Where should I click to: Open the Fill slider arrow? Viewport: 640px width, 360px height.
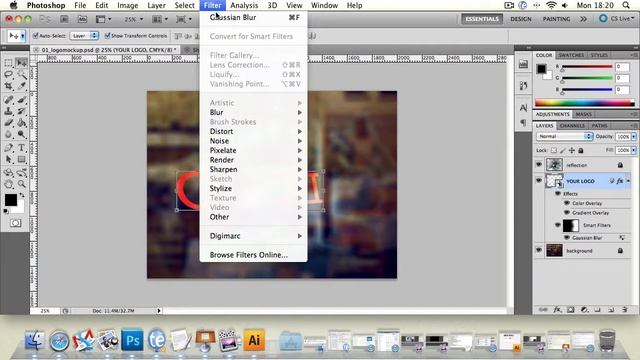click(634, 150)
